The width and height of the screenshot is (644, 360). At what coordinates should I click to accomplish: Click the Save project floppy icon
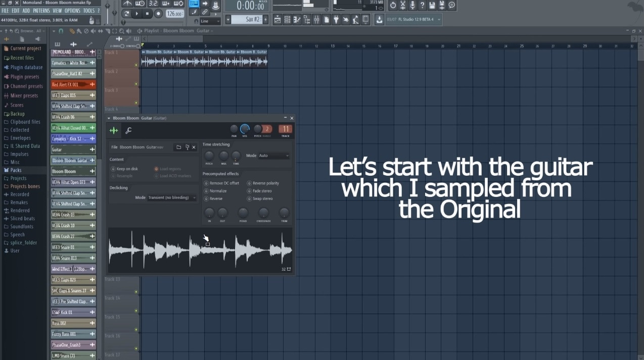(432, 5)
